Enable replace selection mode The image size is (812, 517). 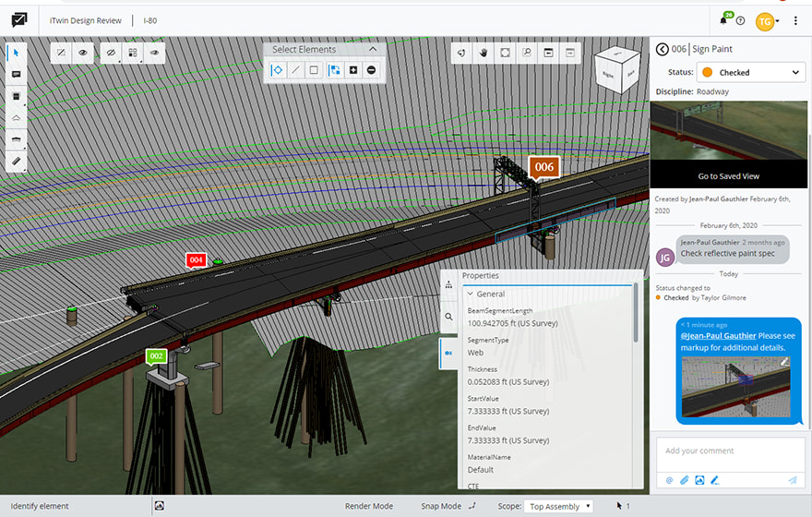coord(335,70)
